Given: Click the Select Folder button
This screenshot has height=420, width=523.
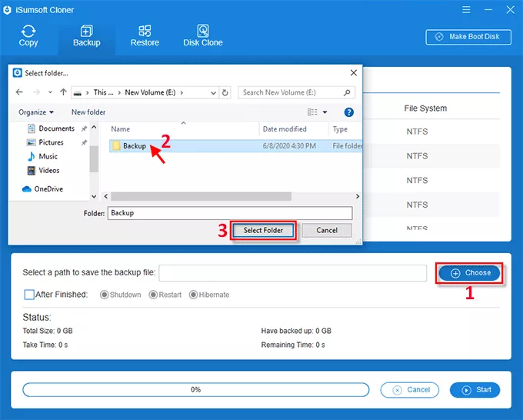Looking at the screenshot, I should (x=263, y=230).
